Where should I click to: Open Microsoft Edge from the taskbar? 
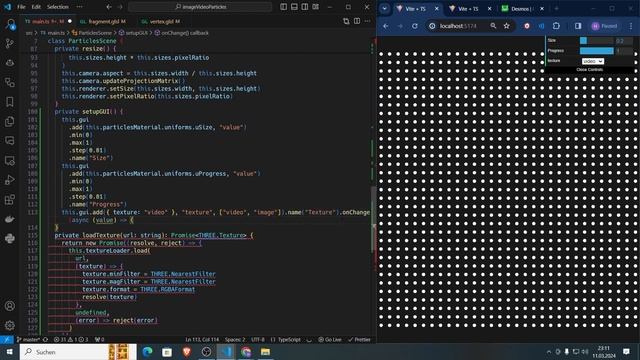click(x=147, y=352)
